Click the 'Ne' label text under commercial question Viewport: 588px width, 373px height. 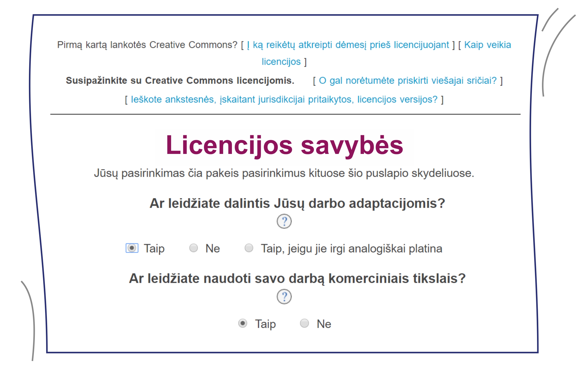(324, 324)
